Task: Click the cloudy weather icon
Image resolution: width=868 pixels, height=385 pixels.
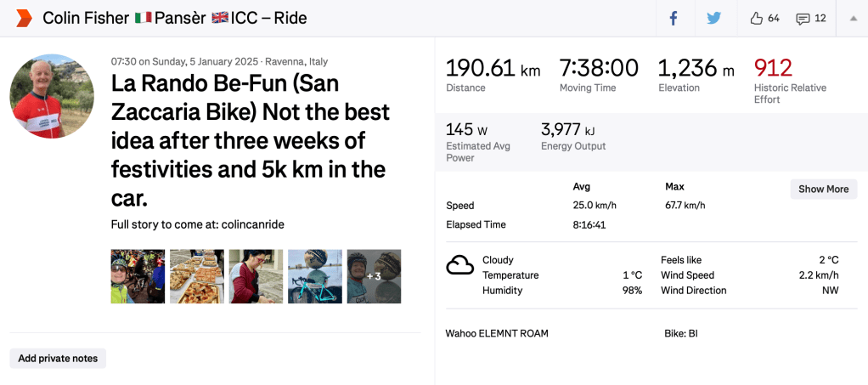Action: point(460,266)
